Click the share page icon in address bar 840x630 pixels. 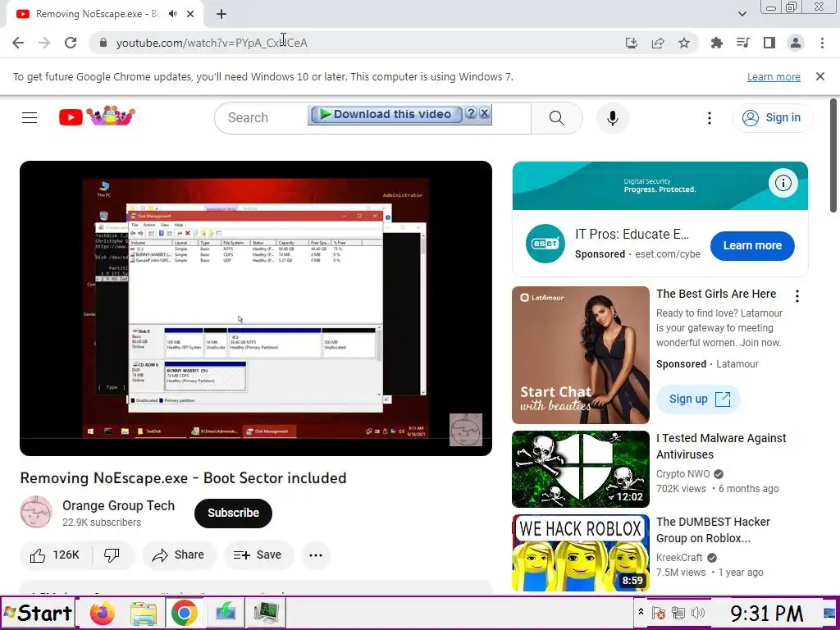[658, 43]
